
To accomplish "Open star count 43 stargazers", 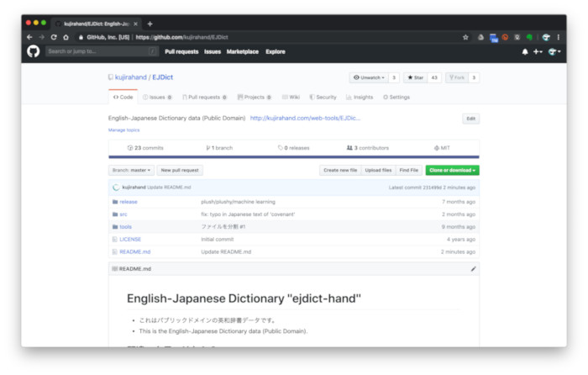I will pos(434,77).
